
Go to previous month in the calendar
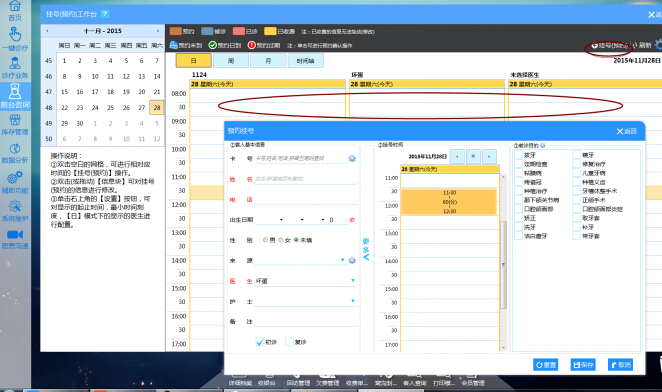click(x=47, y=31)
